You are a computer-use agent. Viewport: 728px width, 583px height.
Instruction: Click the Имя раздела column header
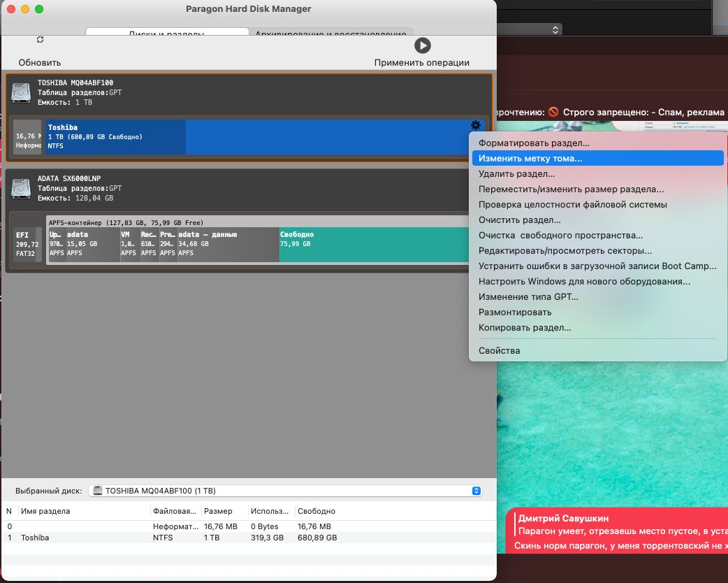pyautogui.click(x=45, y=511)
